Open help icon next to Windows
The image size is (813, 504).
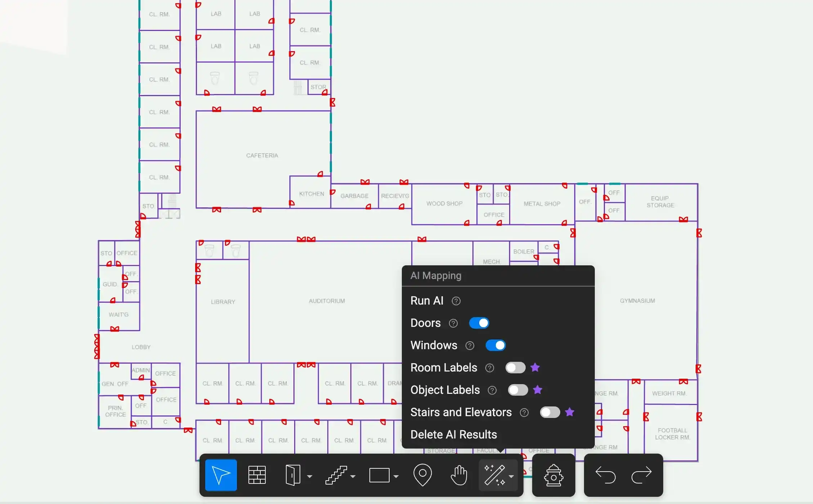(x=470, y=346)
